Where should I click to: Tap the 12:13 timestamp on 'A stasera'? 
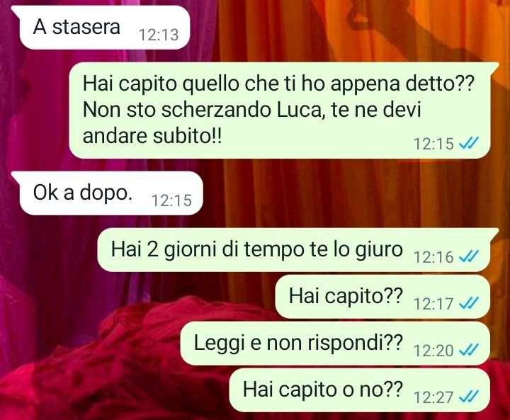point(159,35)
